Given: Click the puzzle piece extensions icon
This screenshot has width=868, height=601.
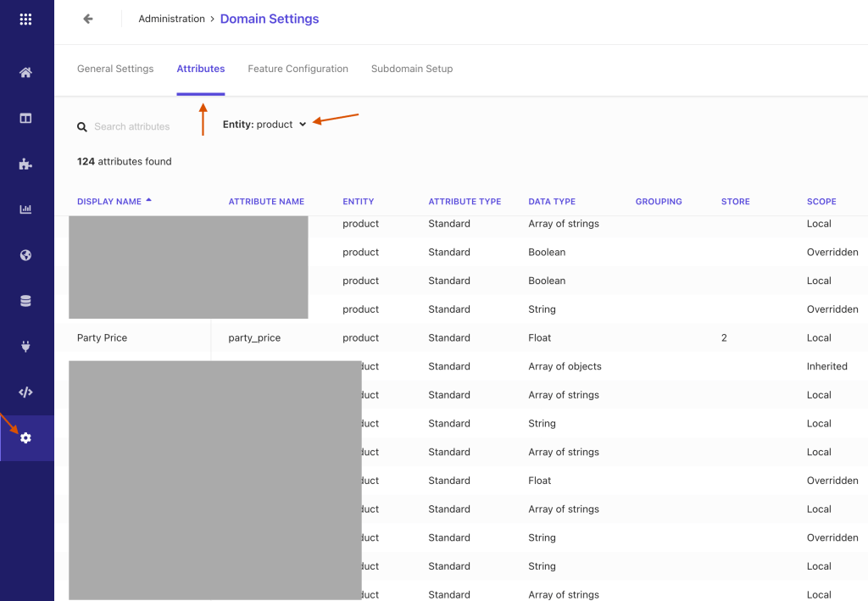Looking at the screenshot, I should pyautogui.click(x=25, y=164).
